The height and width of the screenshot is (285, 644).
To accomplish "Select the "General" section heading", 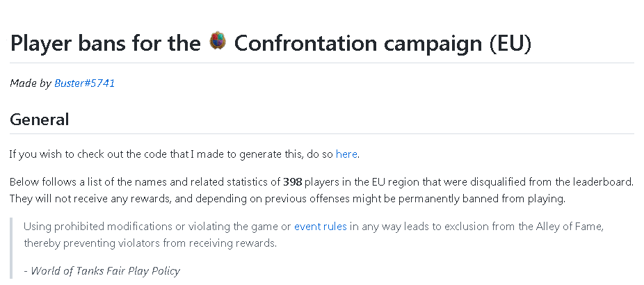I will coord(40,120).
